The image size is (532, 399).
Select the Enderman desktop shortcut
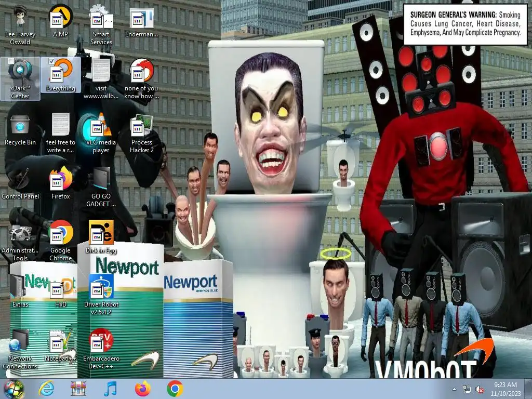[141, 21]
